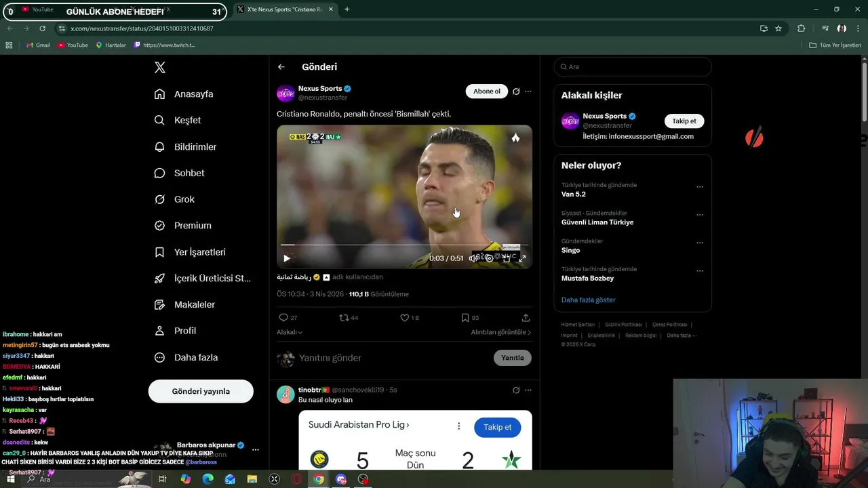This screenshot has width=868, height=488.
Task: Open options for Mustafa Bozbey trend
Action: point(700,271)
